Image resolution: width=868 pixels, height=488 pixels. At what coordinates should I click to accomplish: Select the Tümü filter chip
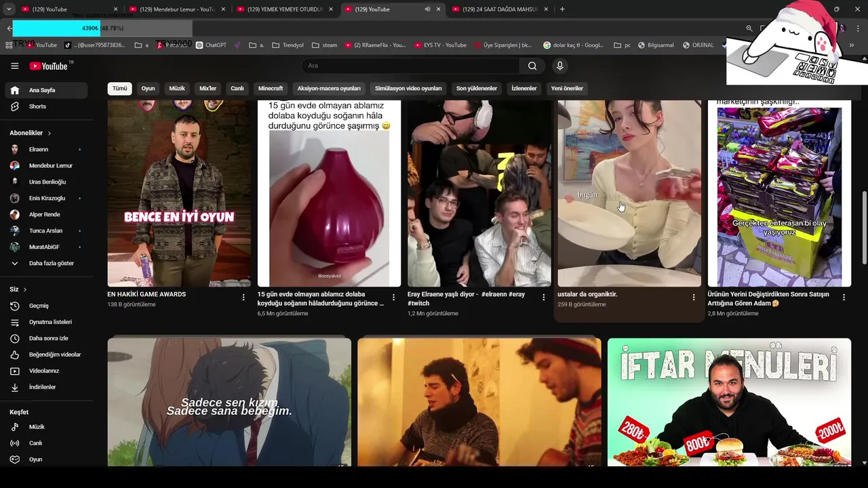click(119, 89)
